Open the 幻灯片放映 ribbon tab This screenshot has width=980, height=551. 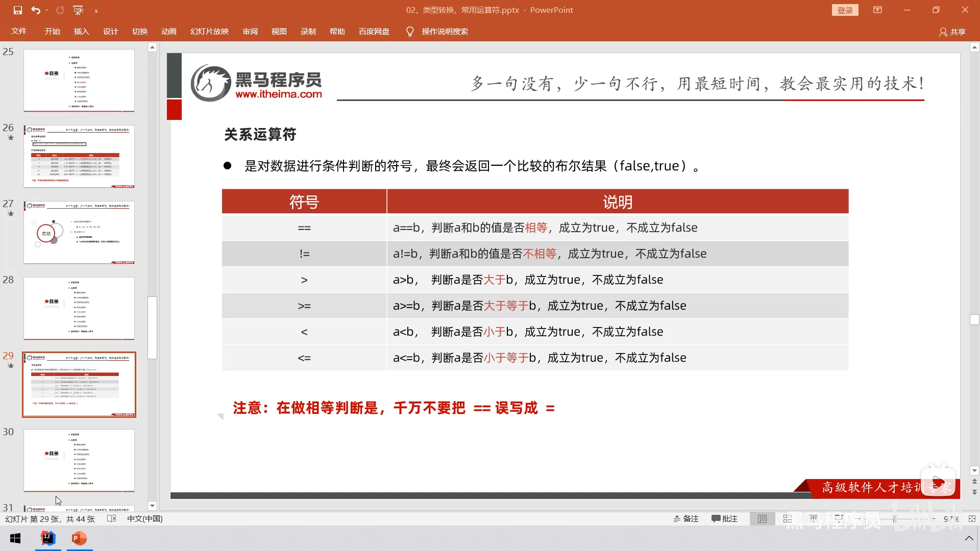[x=209, y=32]
